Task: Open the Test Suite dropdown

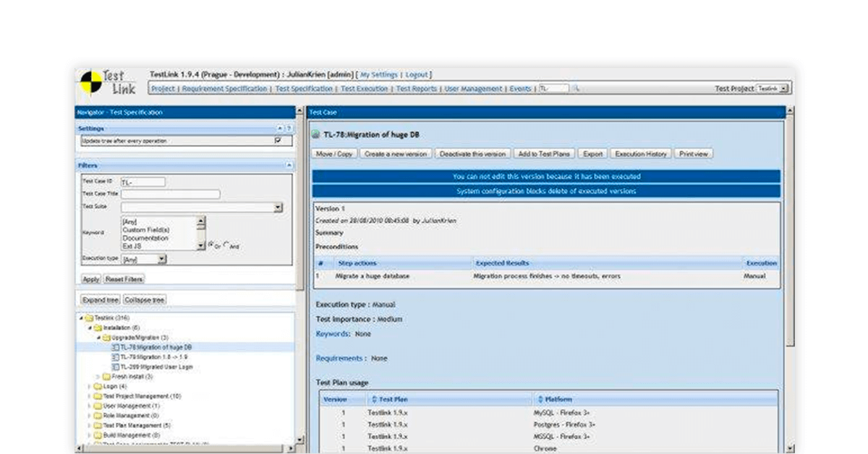Action: pyautogui.click(x=278, y=207)
